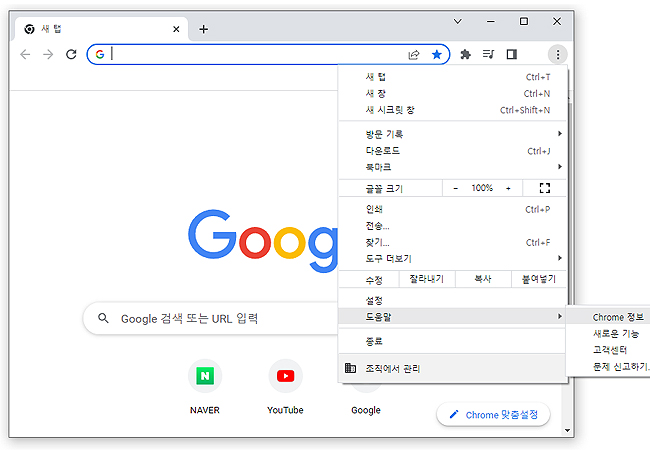This screenshot has height=450, width=650.
Task: Click the page scrollbar down arrow
Action: (x=567, y=431)
